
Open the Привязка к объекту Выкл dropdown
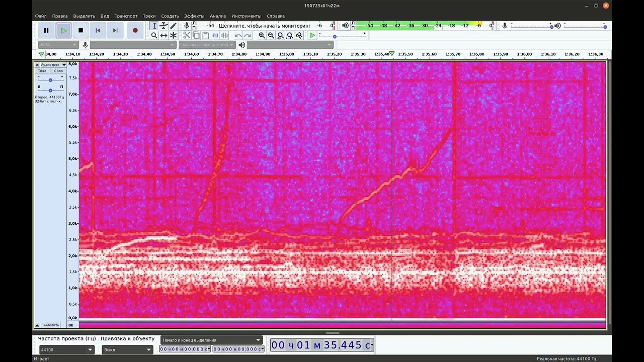click(127, 349)
